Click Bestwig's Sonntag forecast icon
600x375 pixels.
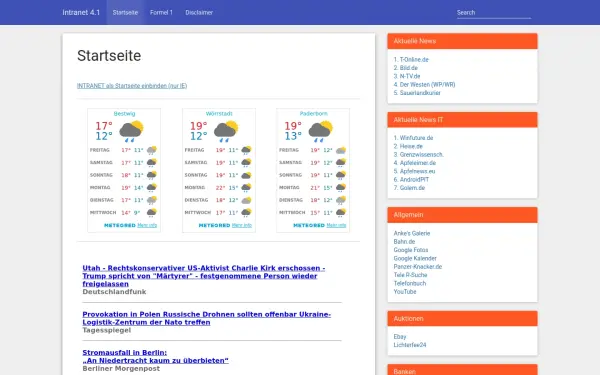pos(152,175)
